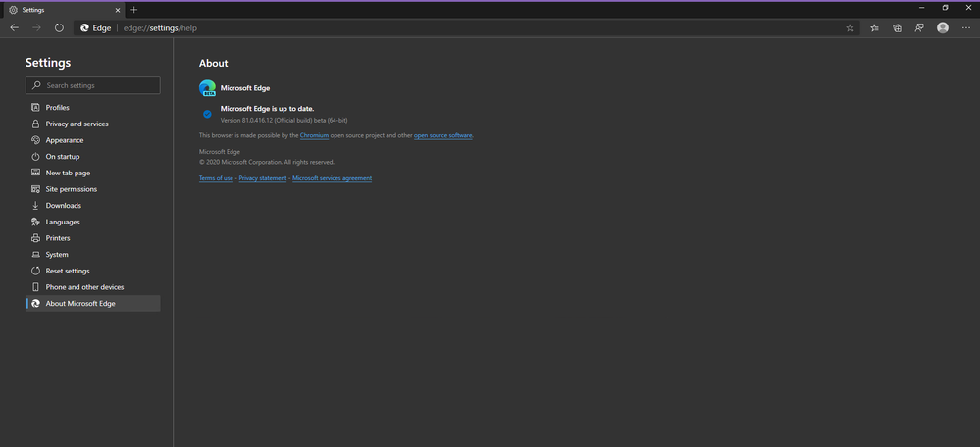Click the version 81.0.416.12 text

tap(284, 120)
